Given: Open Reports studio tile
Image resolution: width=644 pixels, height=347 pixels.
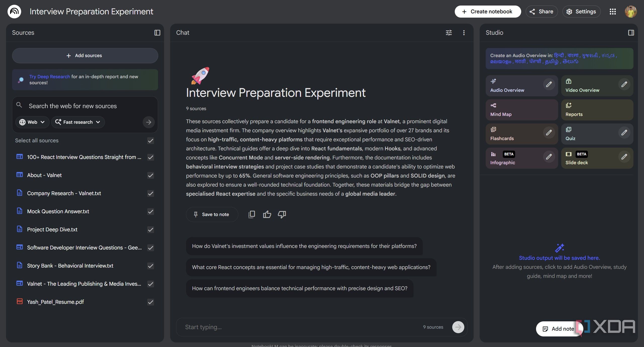Looking at the screenshot, I should (597, 110).
